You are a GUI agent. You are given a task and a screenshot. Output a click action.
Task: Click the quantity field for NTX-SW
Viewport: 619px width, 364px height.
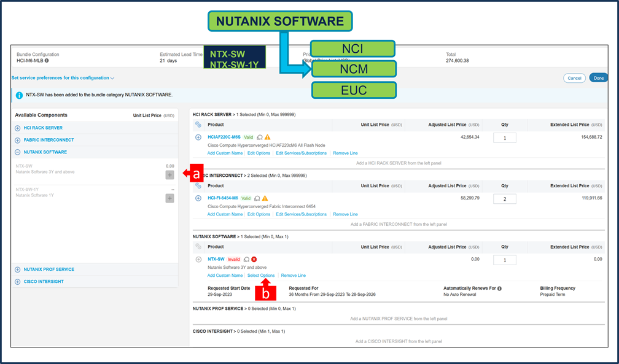pyautogui.click(x=505, y=260)
